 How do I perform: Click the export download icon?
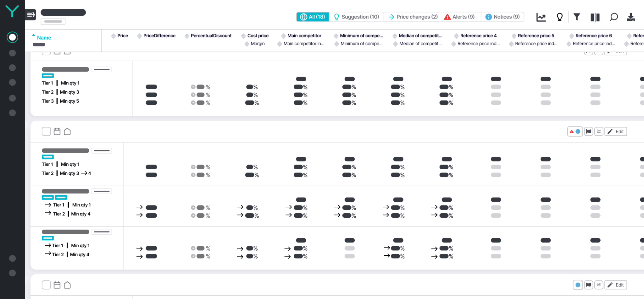(x=631, y=17)
